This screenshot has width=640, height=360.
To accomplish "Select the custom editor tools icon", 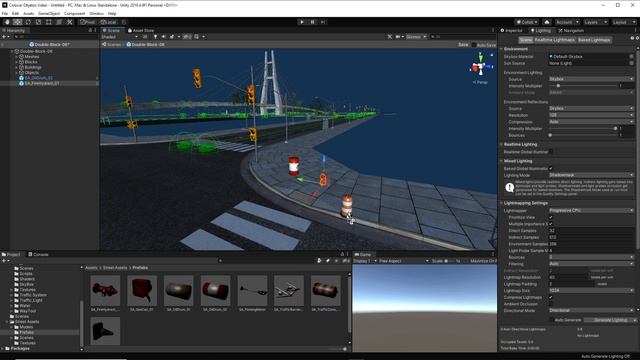I will [x=70, y=22].
